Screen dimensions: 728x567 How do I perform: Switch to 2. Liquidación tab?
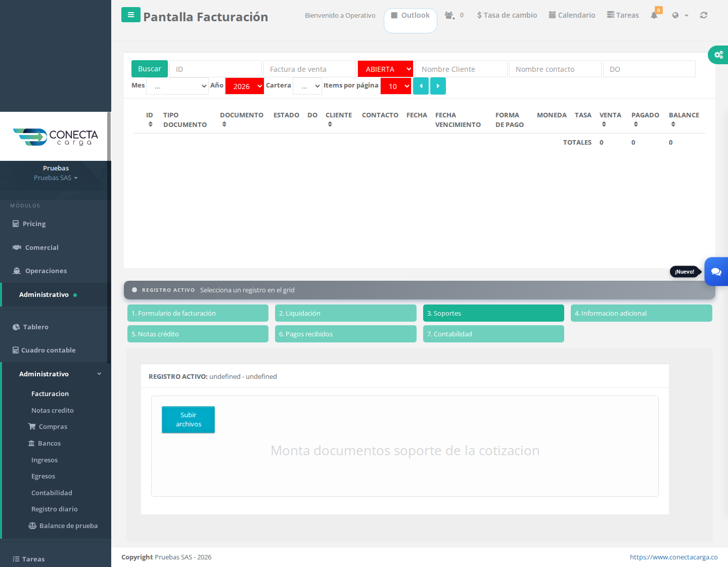346,313
